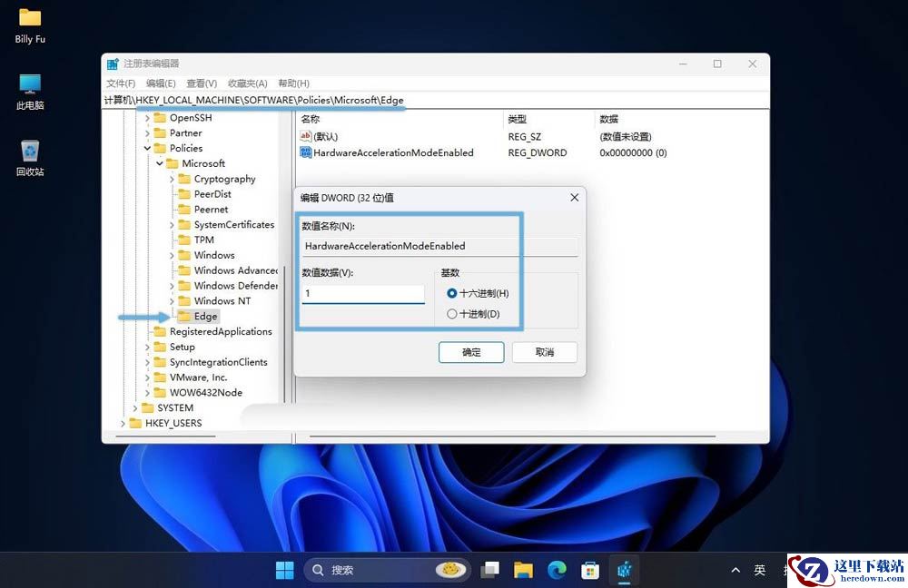Select the Setup tree key

click(182, 347)
